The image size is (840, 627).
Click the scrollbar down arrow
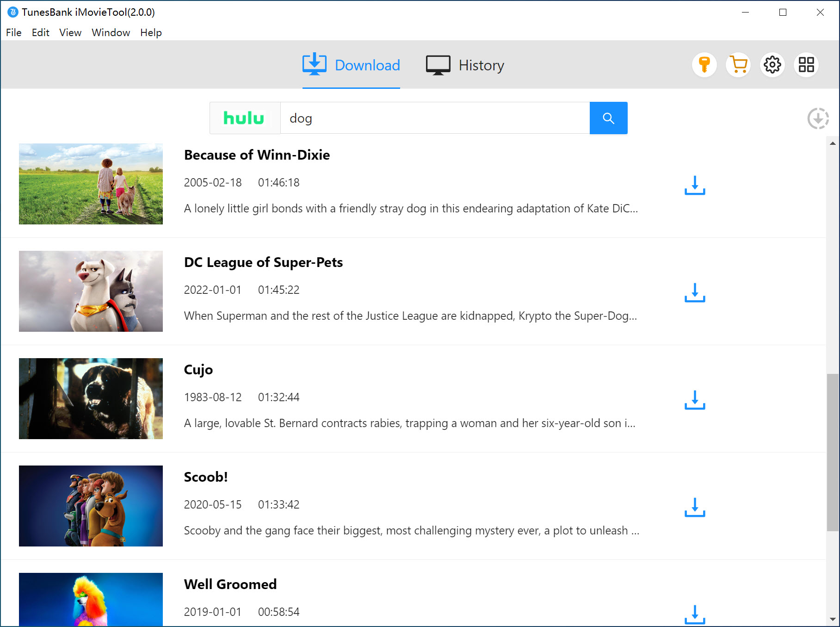click(833, 619)
